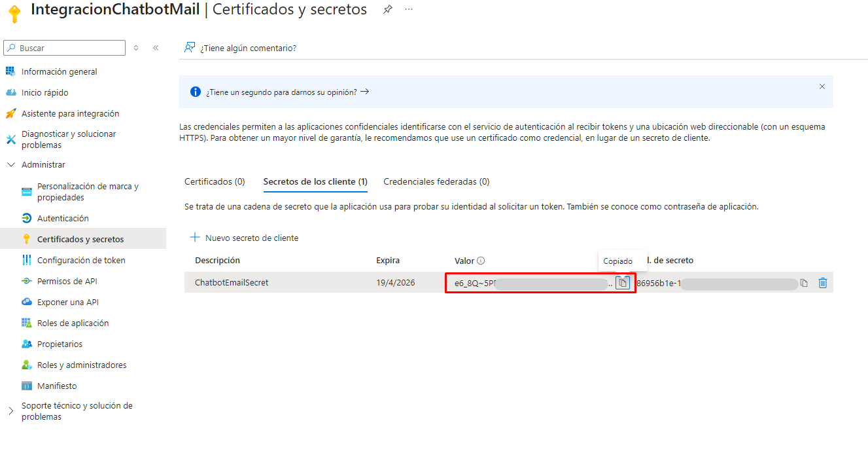The height and width of the screenshot is (459, 868).
Task: Copy the secret ID
Action: coord(804,283)
